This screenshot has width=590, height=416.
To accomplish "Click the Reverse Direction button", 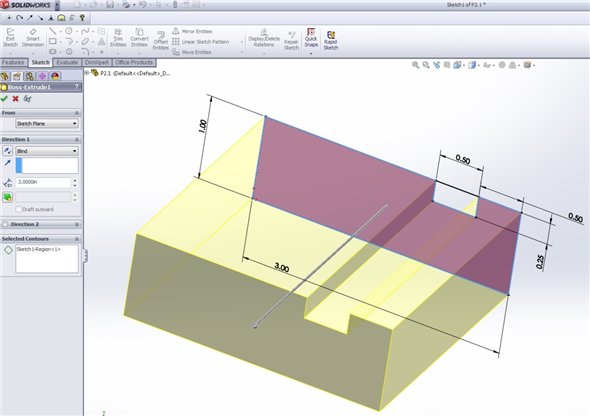I will tap(7, 151).
